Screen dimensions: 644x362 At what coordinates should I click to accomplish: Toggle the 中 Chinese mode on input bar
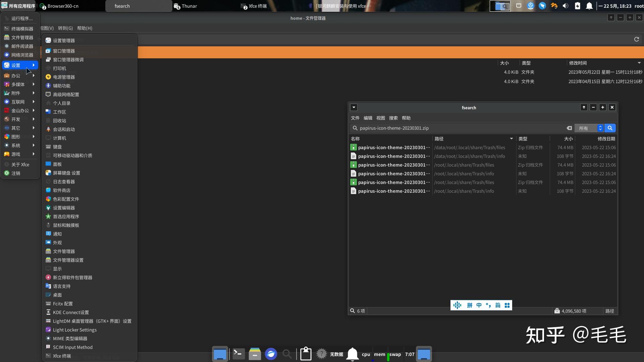tap(479, 305)
